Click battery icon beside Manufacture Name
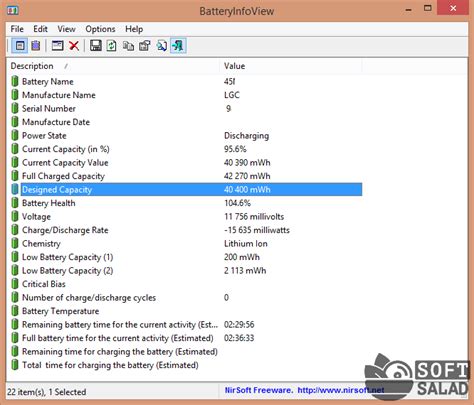474x405 pixels. (x=15, y=95)
